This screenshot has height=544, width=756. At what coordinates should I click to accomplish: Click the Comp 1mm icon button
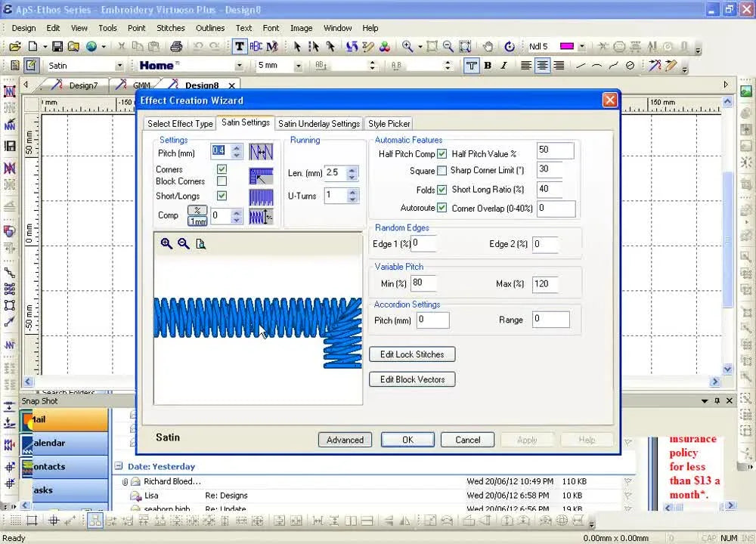click(x=197, y=221)
